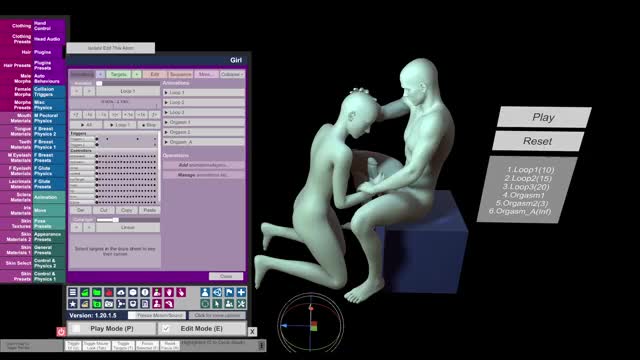This screenshot has height=360, width=640.
Task: Click the blue person icon
Action: coord(205,292)
